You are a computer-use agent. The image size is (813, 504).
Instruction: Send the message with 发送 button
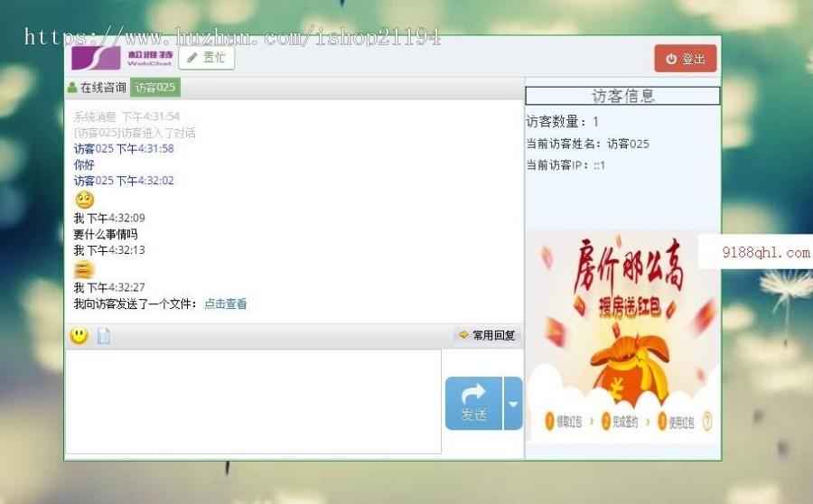(x=473, y=403)
